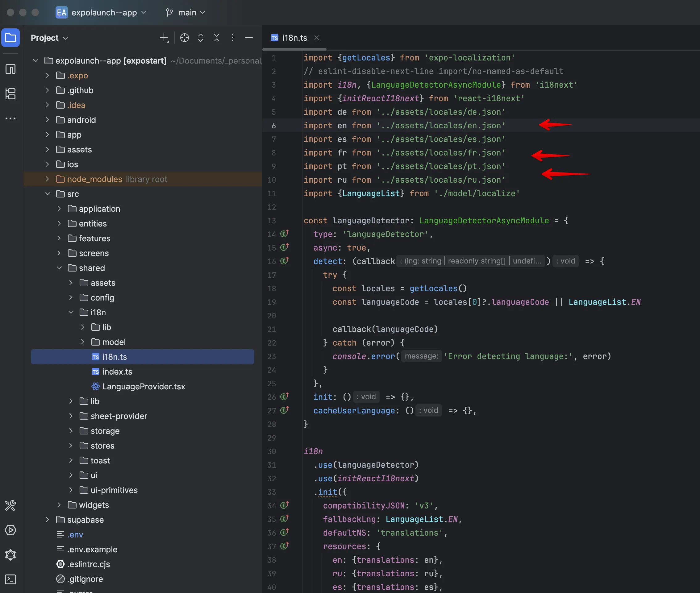
Task: Show more tool windows ellipsis
Action: tap(10, 118)
